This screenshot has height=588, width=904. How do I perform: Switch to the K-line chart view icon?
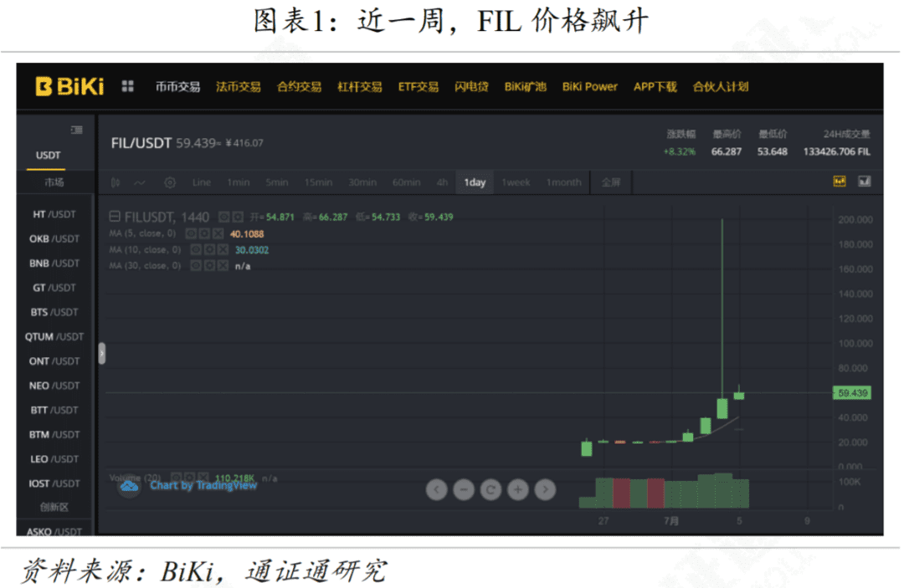click(840, 182)
